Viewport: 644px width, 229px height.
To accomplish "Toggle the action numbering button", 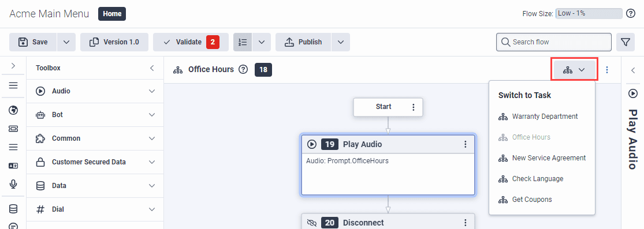I will point(243,42).
